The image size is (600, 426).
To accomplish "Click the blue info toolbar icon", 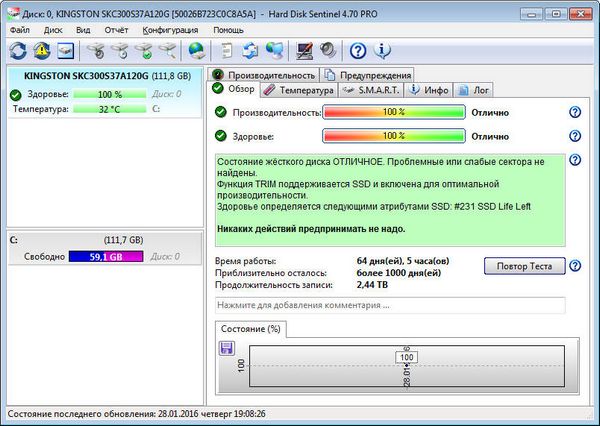I will (381, 51).
